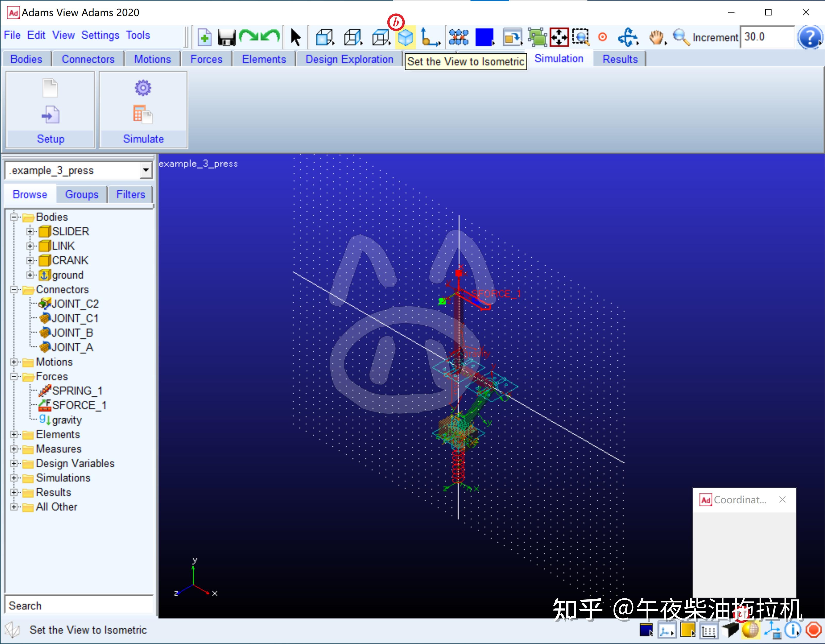
Task: Switch to the Groups browser tab
Action: click(x=82, y=194)
